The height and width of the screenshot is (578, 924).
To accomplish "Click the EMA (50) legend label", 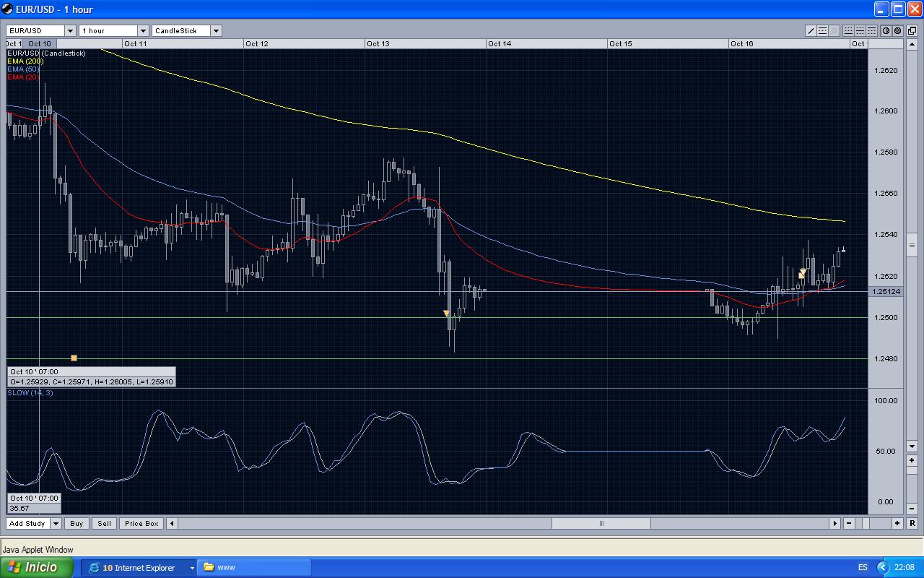I will (23, 69).
